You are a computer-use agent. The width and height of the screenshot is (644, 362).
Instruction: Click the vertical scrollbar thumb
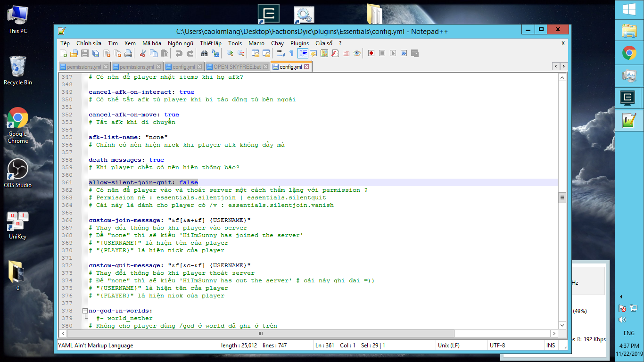[x=562, y=198]
